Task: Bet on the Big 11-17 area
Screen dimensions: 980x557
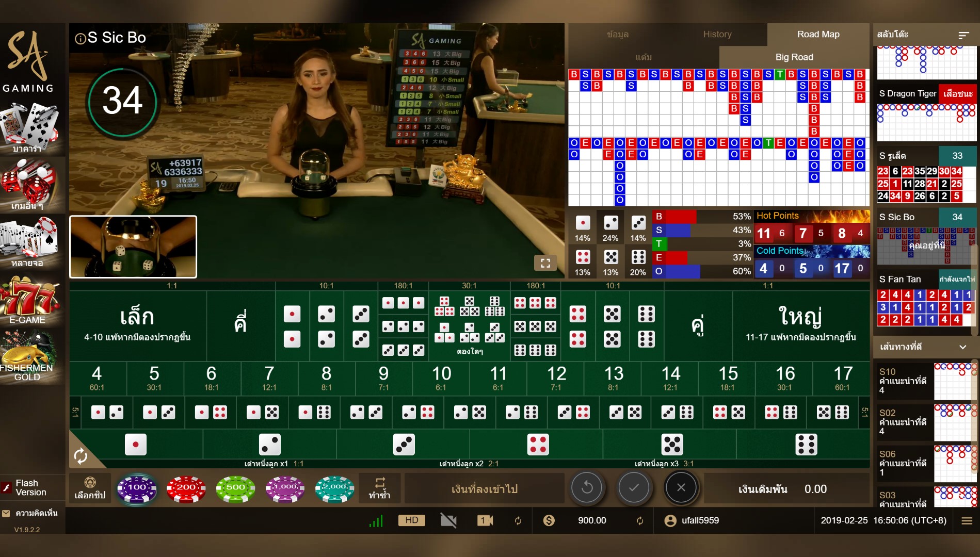Action: [x=800, y=325]
